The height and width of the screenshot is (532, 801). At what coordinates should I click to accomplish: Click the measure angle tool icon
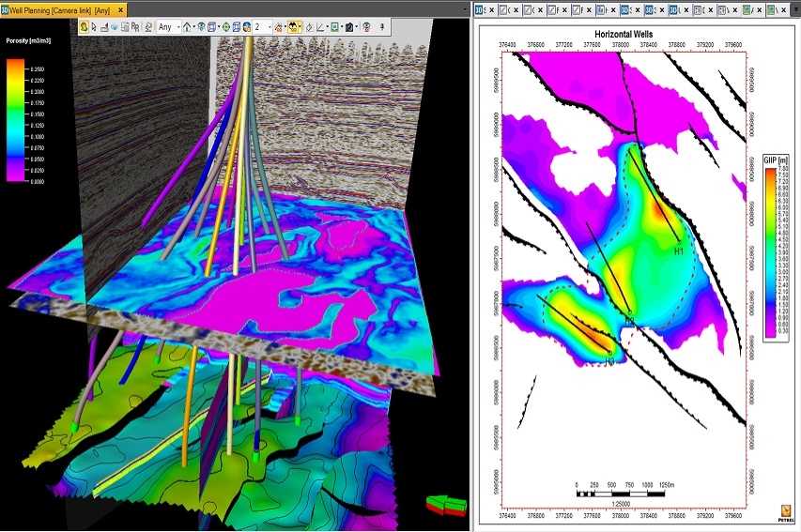click(x=320, y=26)
